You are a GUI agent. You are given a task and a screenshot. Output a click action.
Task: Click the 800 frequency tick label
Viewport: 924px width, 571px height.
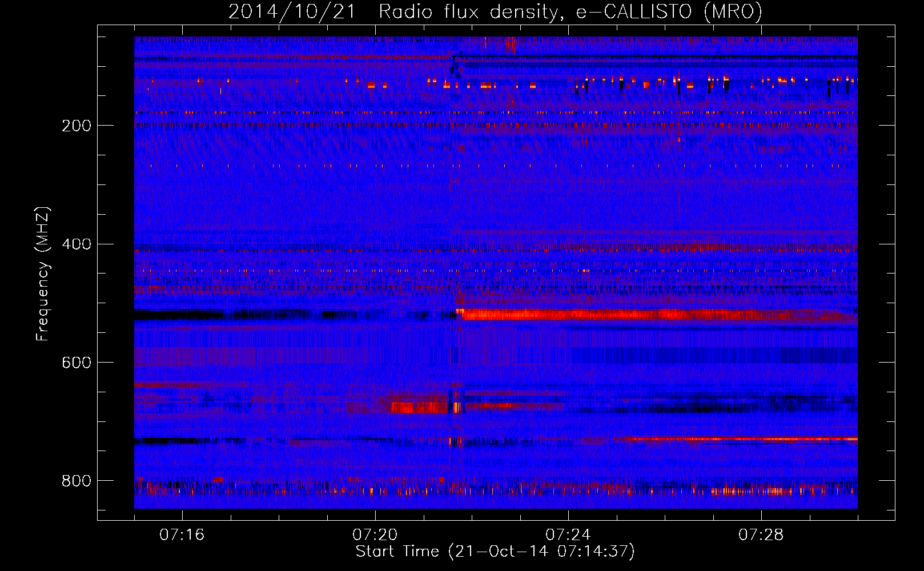77,481
